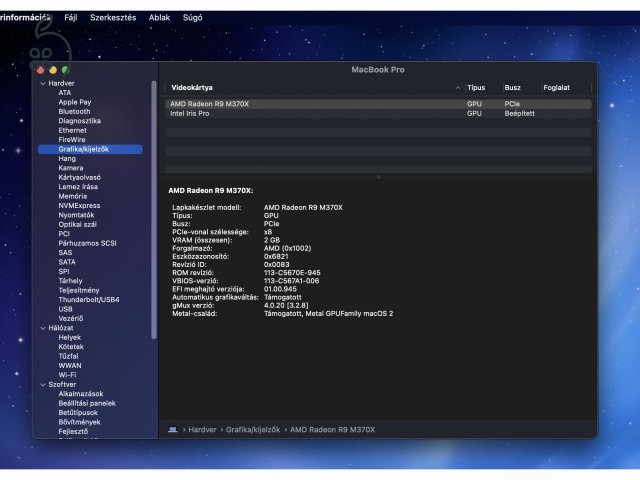This screenshot has height=480, width=640.
Task: Click Hardver in the bottom path bar
Action: pos(202,430)
